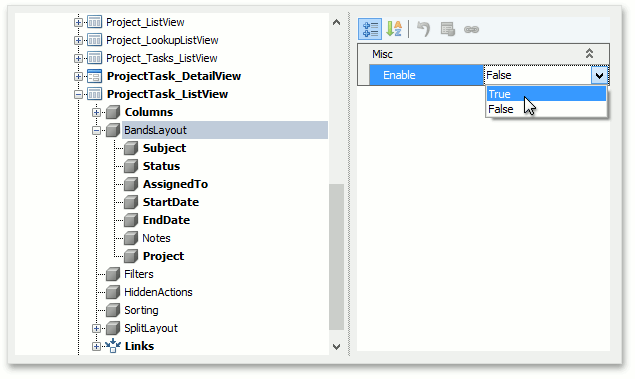Collapse the ProjectTask_ListView node
635x379 pixels.
(x=78, y=94)
